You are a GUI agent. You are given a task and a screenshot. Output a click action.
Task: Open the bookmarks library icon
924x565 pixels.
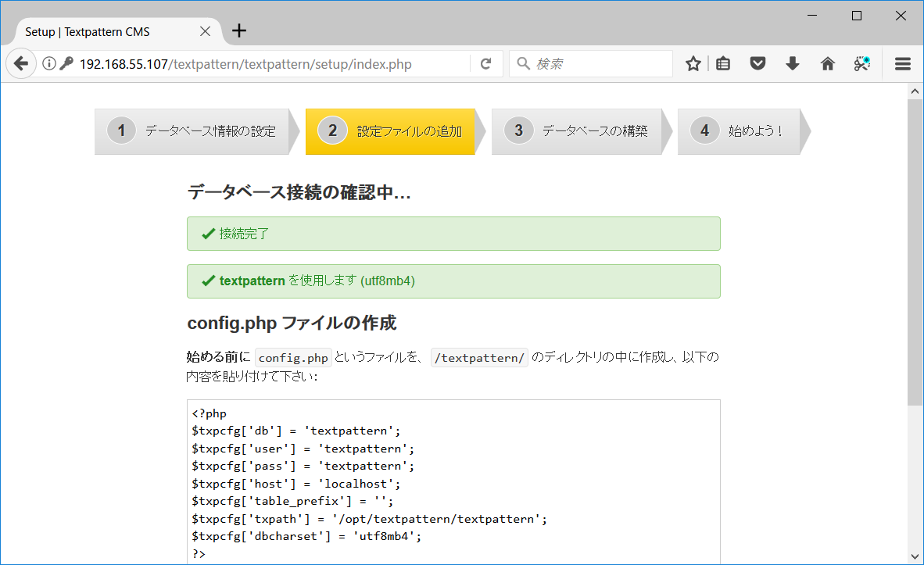tap(723, 63)
